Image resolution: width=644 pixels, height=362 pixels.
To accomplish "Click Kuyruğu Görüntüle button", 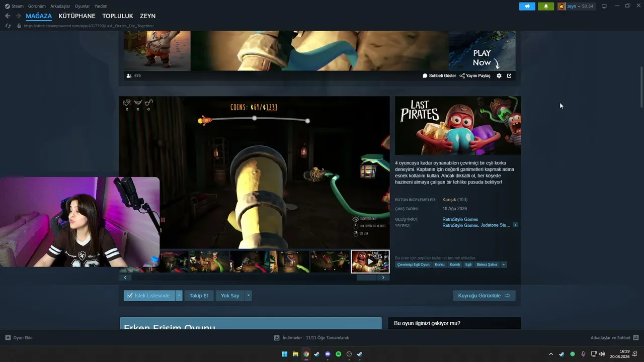I will pyautogui.click(x=484, y=296).
